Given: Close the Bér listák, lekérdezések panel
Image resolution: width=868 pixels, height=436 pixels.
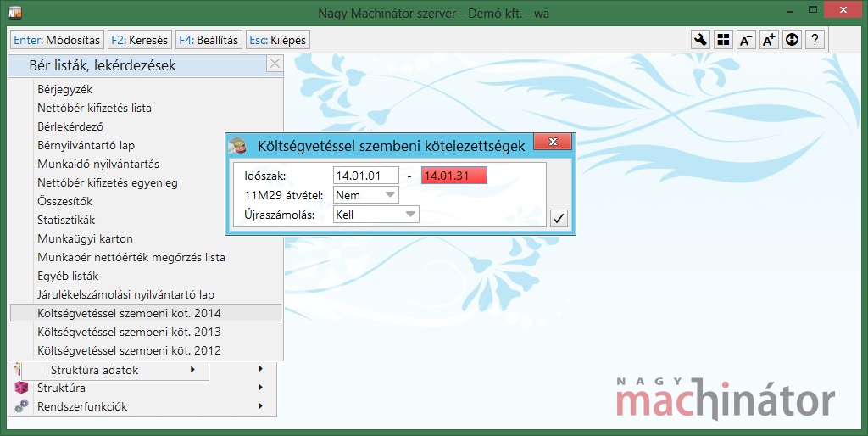Looking at the screenshot, I should [x=275, y=64].
